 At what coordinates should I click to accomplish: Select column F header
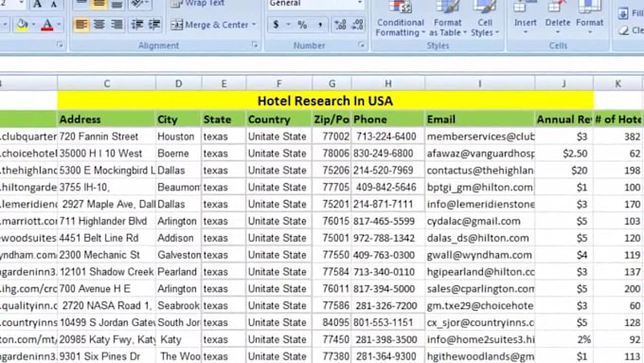pyautogui.click(x=278, y=83)
